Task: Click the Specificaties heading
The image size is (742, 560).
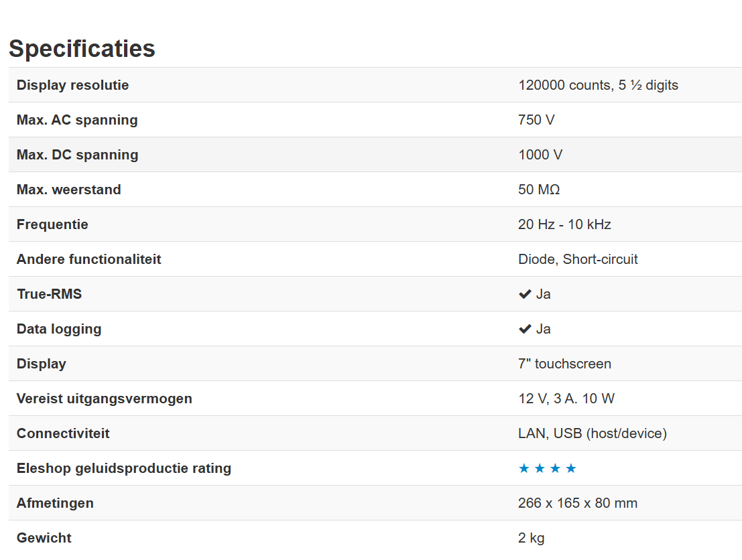Action: click(x=82, y=49)
